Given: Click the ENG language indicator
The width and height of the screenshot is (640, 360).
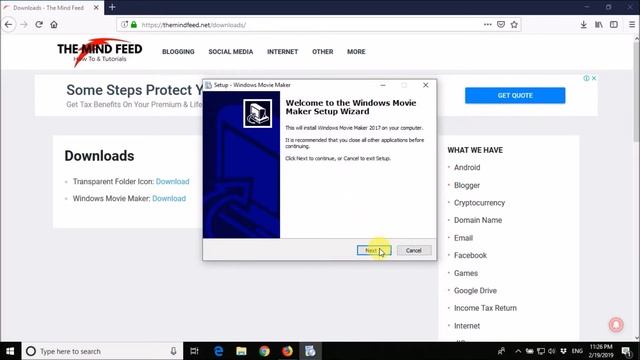Looking at the screenshot, I should [577, 351].
